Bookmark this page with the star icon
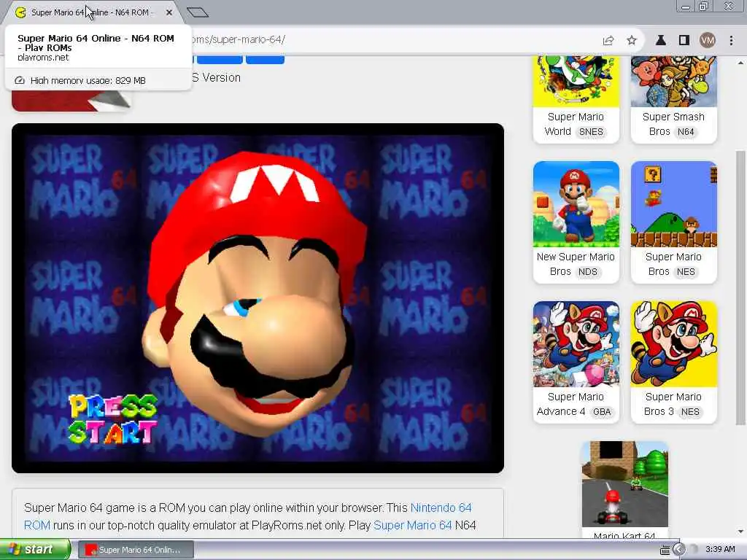 (x=632, y=41)
